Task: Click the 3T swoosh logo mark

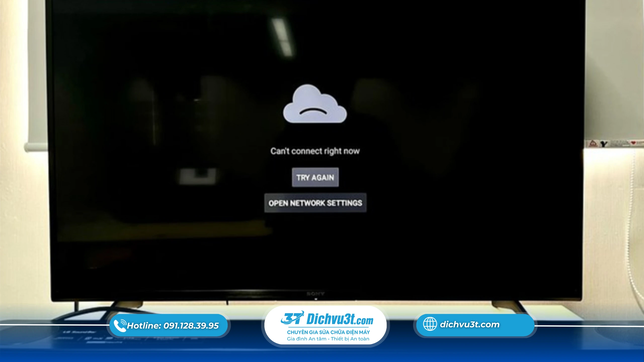Action: click(x=292, y=318)
